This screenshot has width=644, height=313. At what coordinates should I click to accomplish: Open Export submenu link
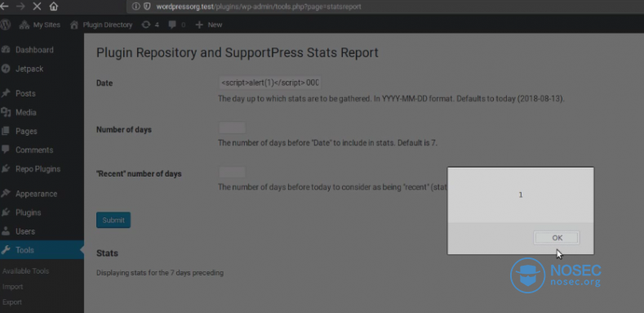click(x=12, y=302)
